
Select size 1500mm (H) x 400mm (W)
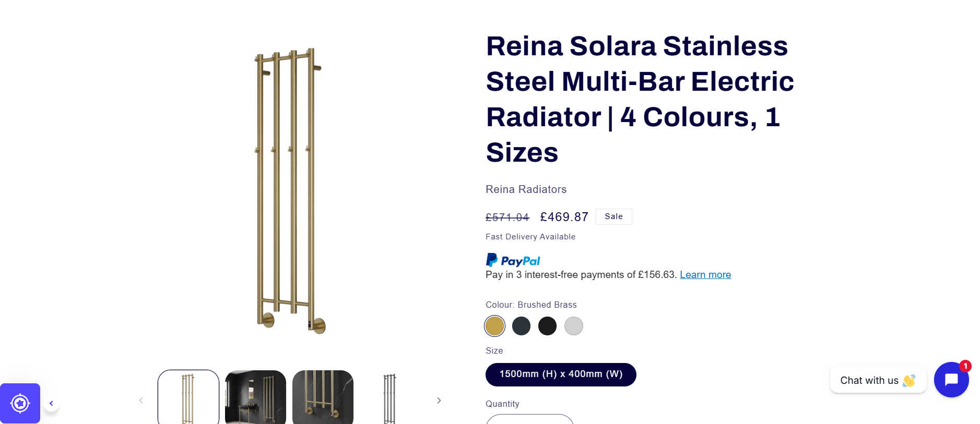(561, 374)
